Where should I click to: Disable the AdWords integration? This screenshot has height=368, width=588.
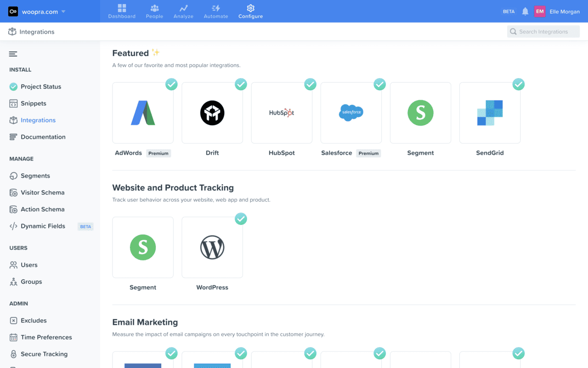coord(171,84)
